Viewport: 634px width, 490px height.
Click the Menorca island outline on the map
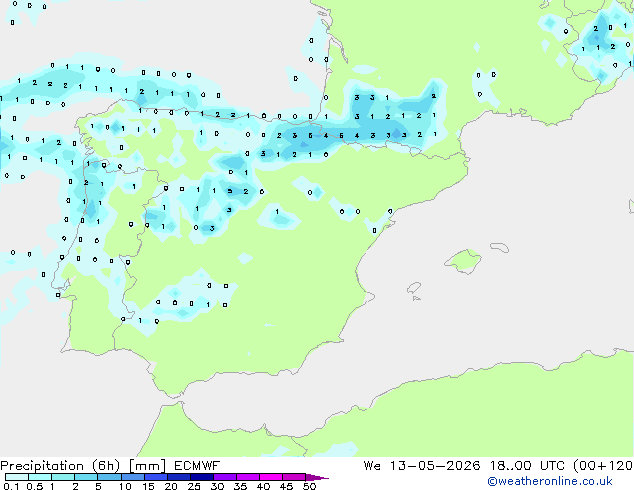tap(500, 247)
